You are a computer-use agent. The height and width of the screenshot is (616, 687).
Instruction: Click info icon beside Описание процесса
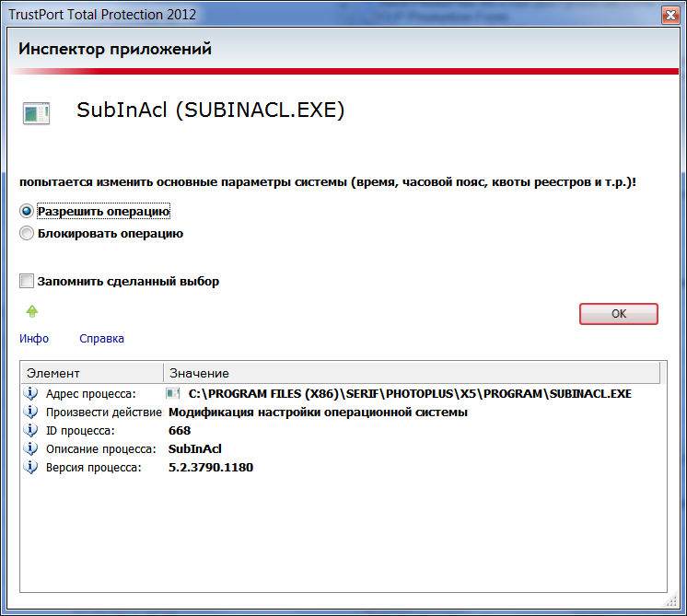[x=30, y=448]
